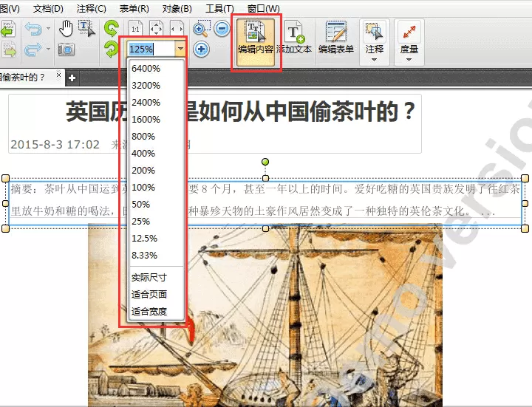Click the fit width icon with horizontal arrows
This screenshot has width=532, height=407.
(177, 29)
